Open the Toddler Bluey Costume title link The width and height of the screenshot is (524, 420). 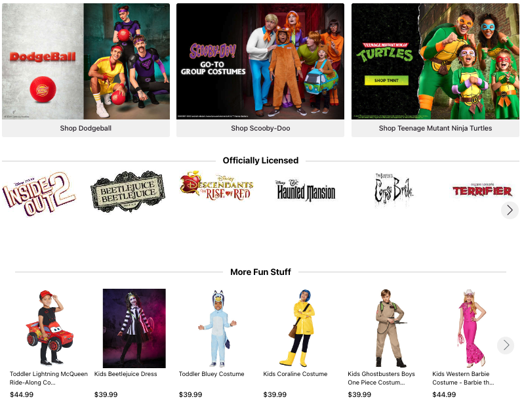(x=212, y=374)
